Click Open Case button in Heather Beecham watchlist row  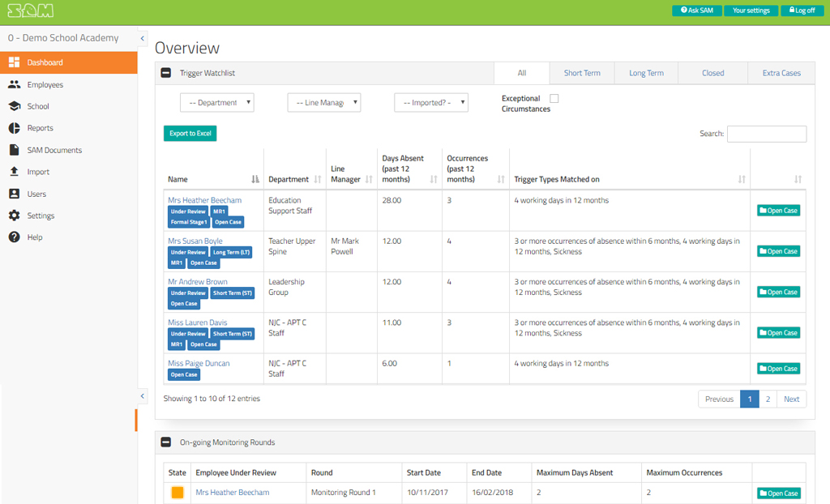pos(778,211)
